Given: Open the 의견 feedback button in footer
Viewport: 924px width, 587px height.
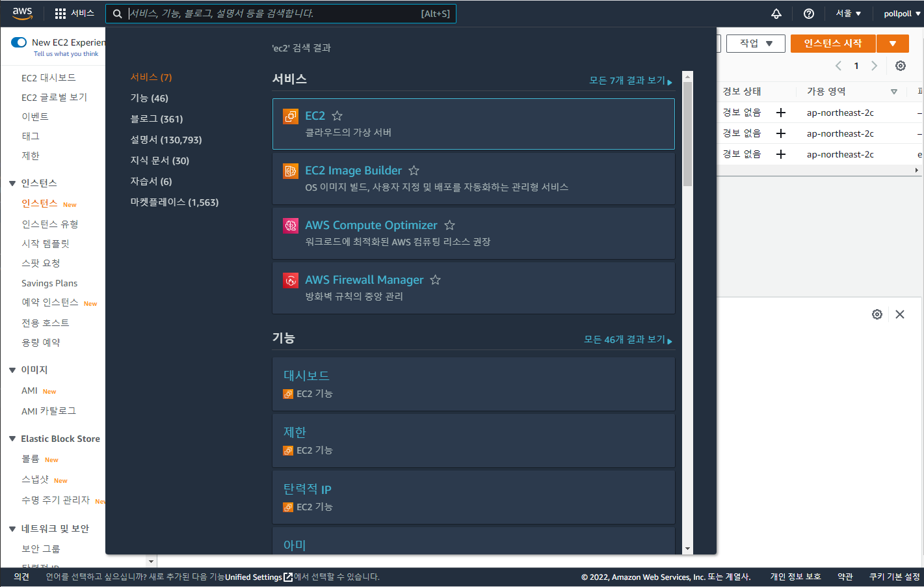Looking at the screenshot, I should coord(21,577).
